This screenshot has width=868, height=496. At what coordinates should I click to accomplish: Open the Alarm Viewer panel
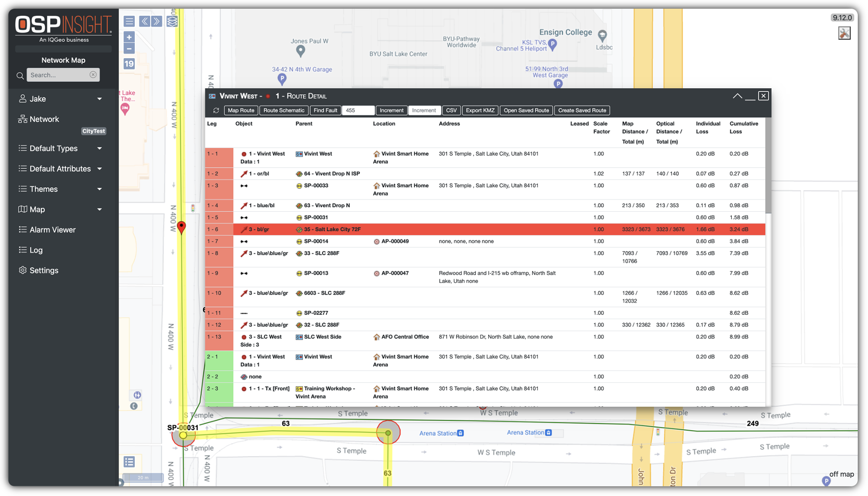point(52,230)
